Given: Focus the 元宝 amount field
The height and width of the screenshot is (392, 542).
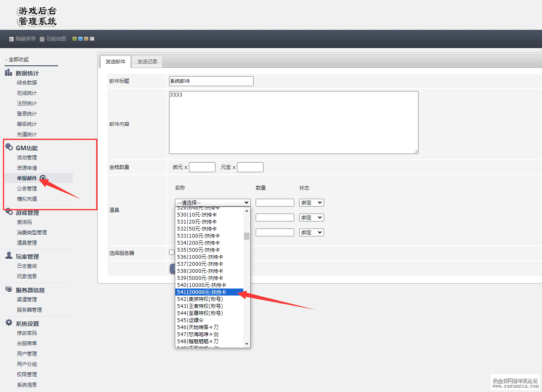Looking at the screenshot, I should tap(250, 167).
